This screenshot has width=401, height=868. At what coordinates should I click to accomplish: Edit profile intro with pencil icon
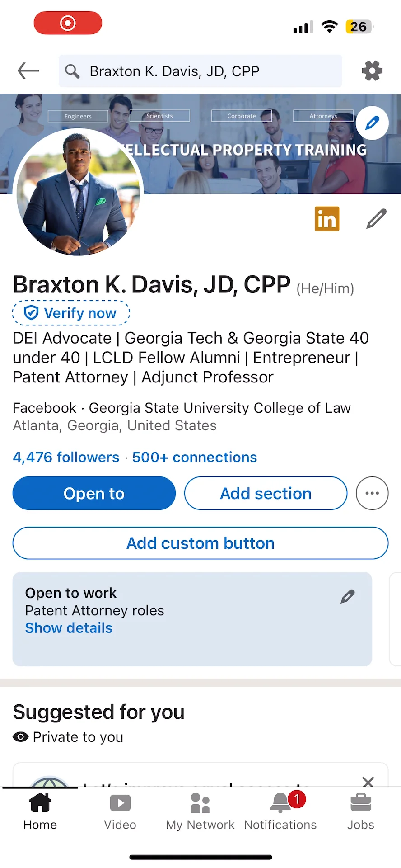point(376,219)
